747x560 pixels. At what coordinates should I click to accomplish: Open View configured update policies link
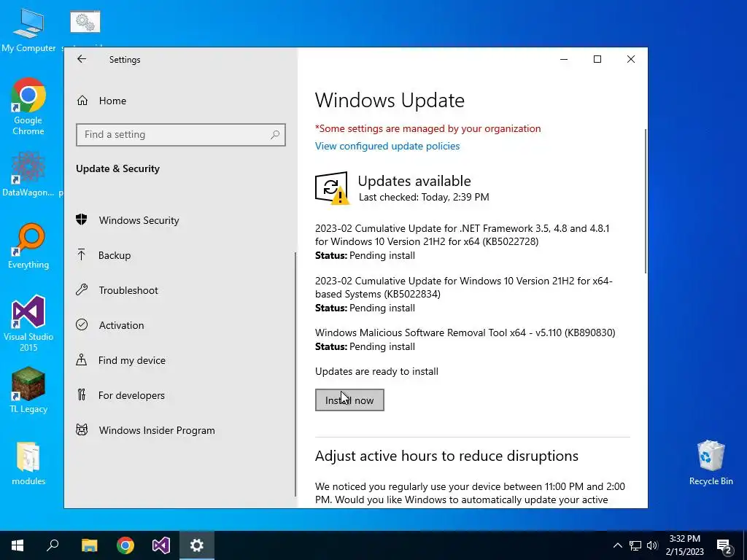click(387, 146)
